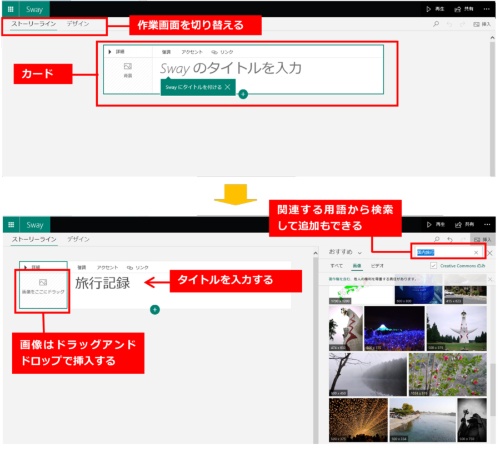Viewport: 500px width, 451px height.
Task: Select the ビデオ filter tab
Action: (x=377, y=266)
